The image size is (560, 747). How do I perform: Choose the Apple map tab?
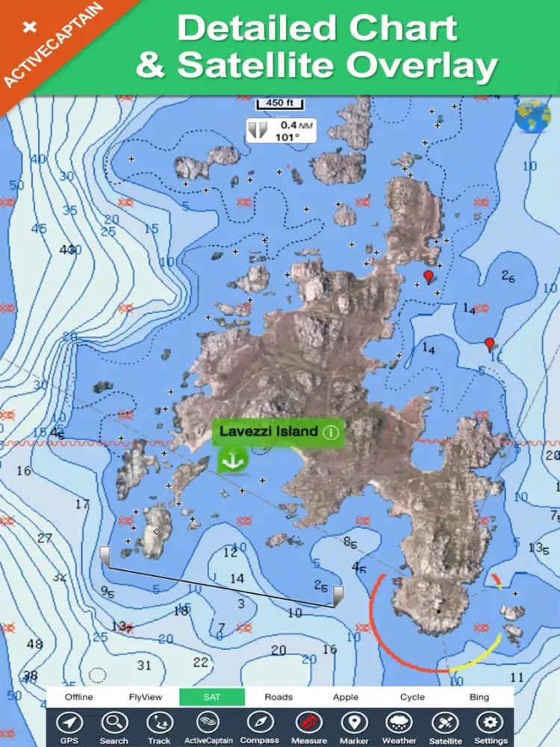pos(346,696)
